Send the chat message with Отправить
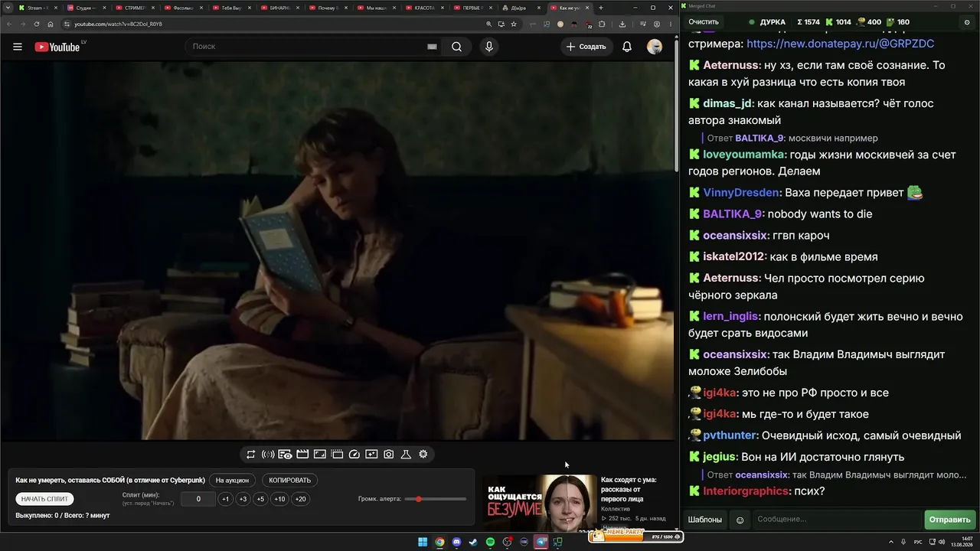Image resolution: width=980 pixels, height=551 pixels. tap(949, 520)
